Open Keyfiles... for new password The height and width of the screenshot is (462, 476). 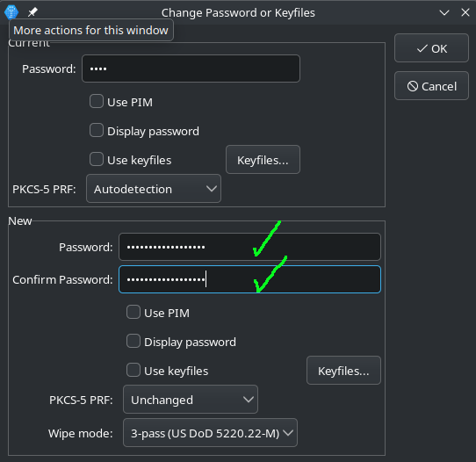coord(343,371)
